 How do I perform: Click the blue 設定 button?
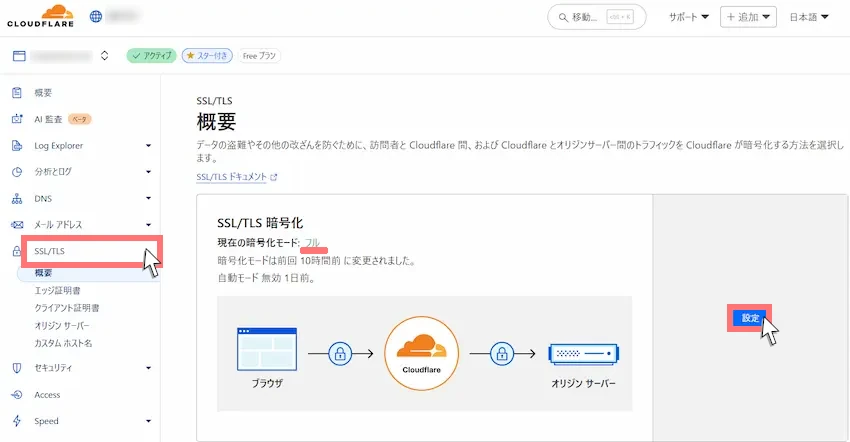coord(750,318)
